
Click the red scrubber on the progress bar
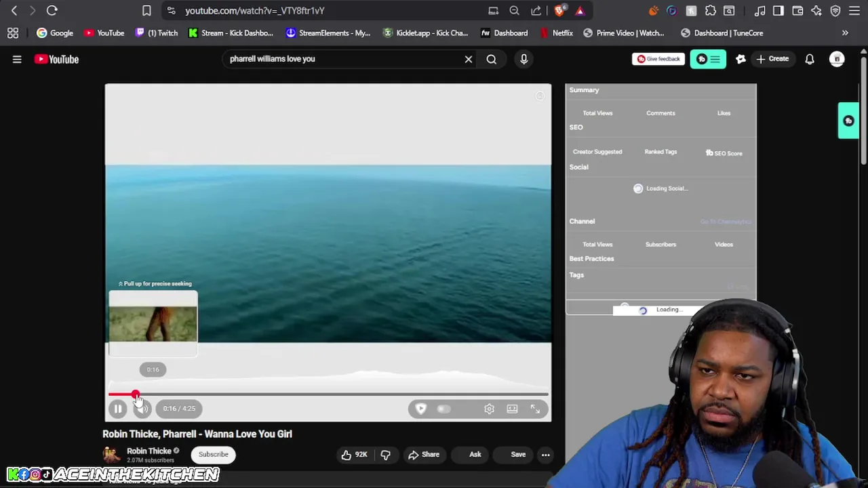click(x=136, y=394)
